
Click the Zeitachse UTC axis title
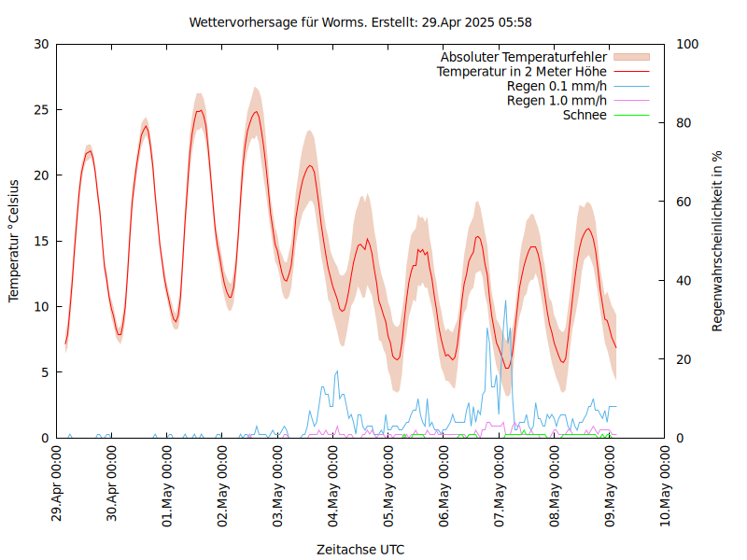pos(360,549)
